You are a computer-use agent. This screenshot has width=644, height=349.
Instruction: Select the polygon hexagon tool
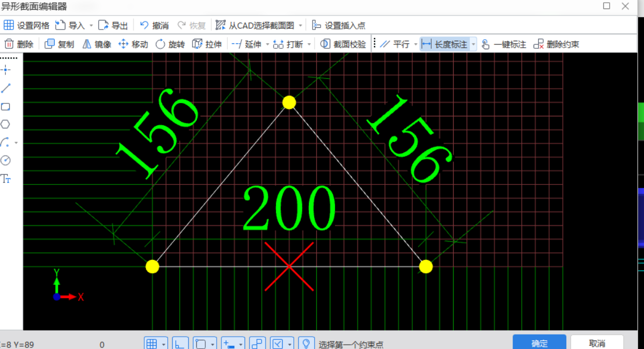[x=5, y=124]
